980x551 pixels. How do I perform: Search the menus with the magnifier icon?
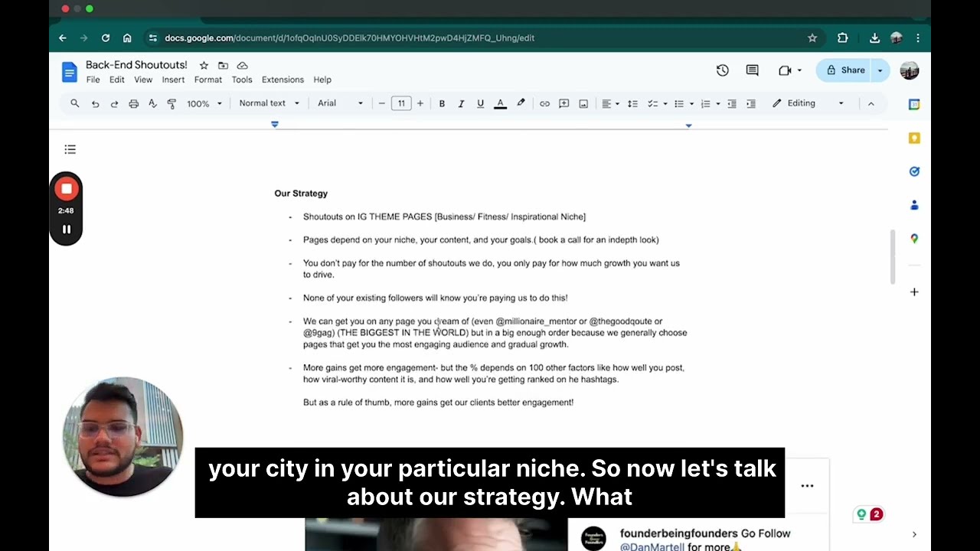75,103
